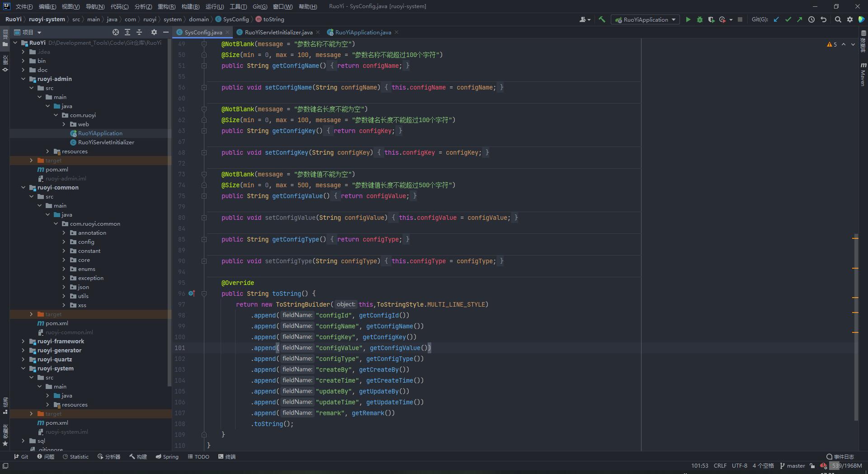Click the warning indicator showing 5 problems
The width and height of the screenshot is (868, 474).
(832, 44)
